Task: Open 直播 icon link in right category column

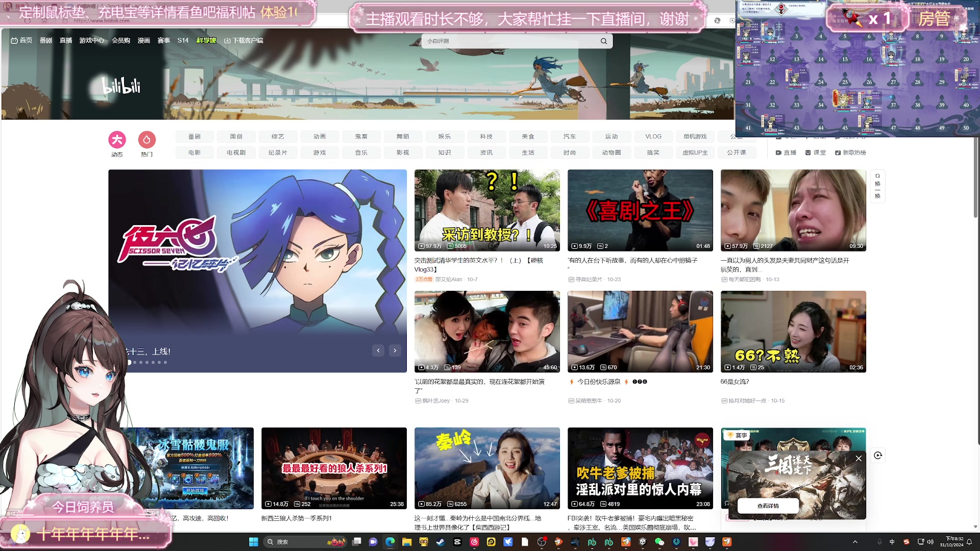Action: coord(786,153)
